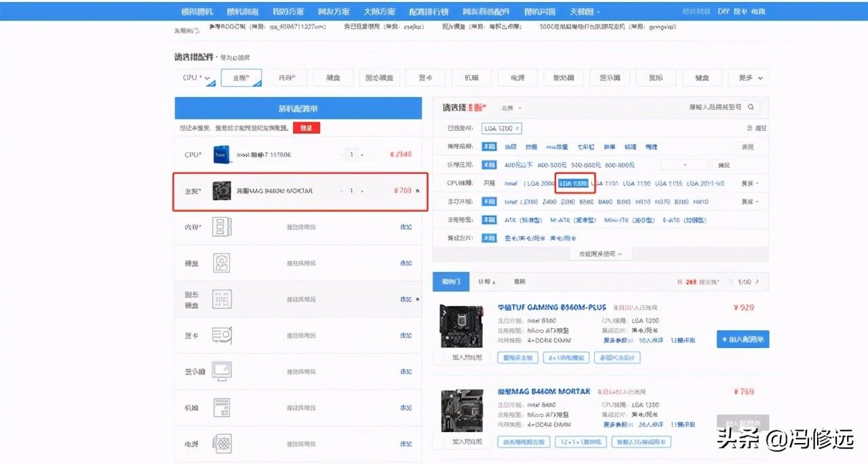Click the computer case icon in build list

222,407
